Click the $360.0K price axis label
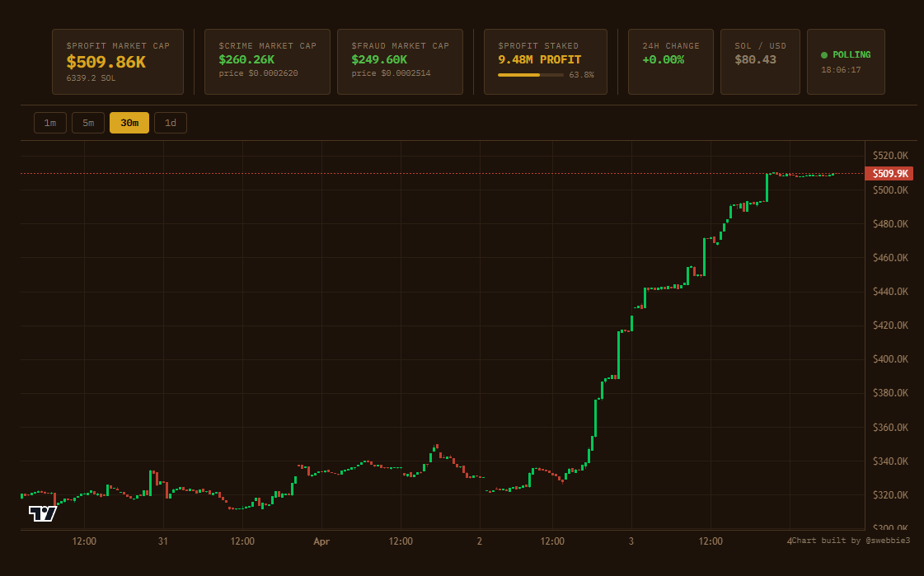924x576 pixels. click(890, 428)
